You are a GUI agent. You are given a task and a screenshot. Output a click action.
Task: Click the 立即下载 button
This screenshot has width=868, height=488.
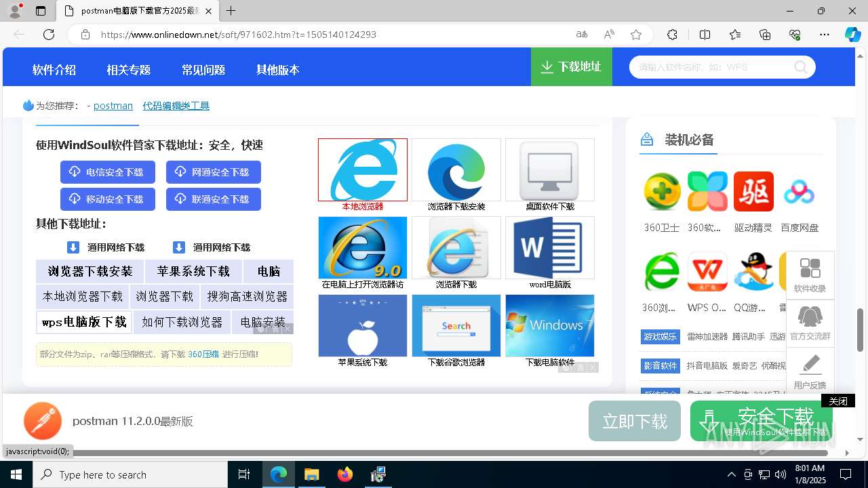(635, 421)
